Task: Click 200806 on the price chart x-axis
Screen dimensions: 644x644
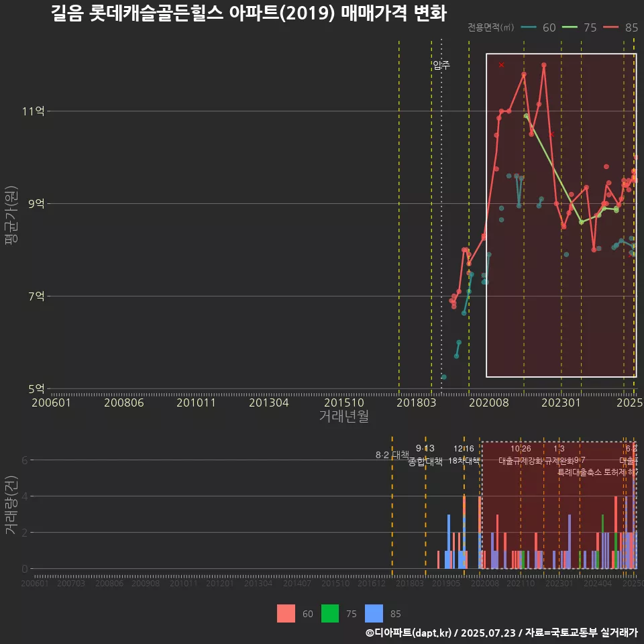Action: (123, 402)
